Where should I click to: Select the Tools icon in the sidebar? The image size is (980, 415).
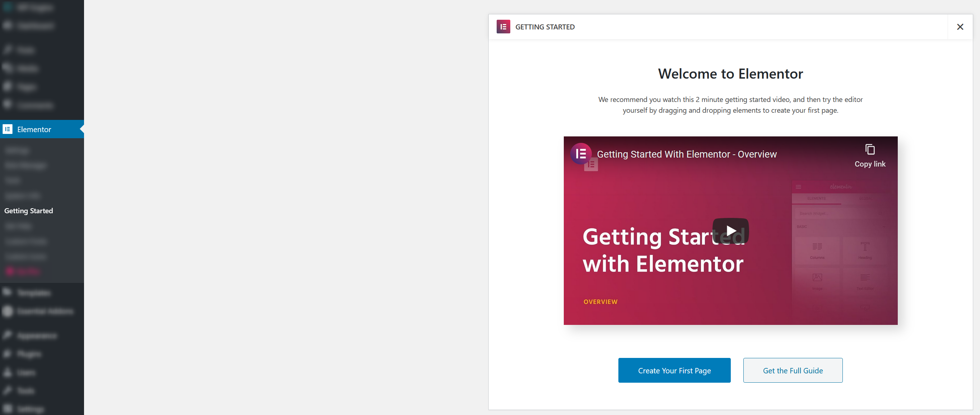8,391
